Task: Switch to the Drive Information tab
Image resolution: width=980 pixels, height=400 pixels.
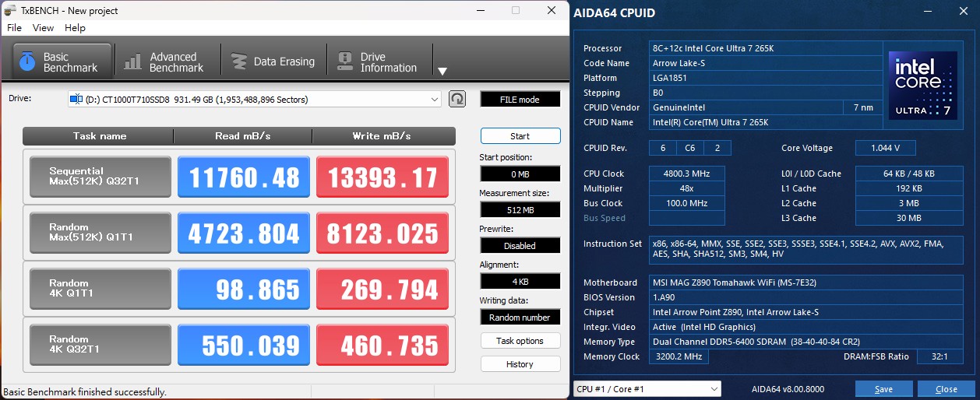Action: point(377,61)
